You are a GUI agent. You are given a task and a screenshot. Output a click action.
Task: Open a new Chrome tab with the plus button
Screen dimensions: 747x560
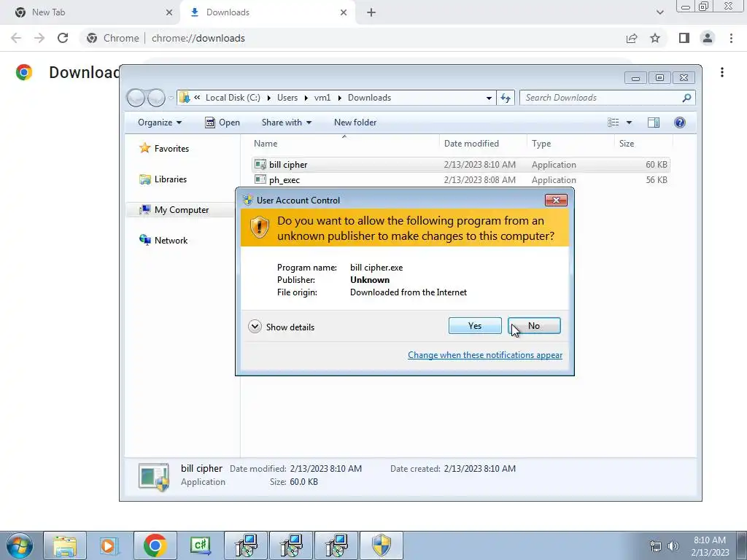371,12
